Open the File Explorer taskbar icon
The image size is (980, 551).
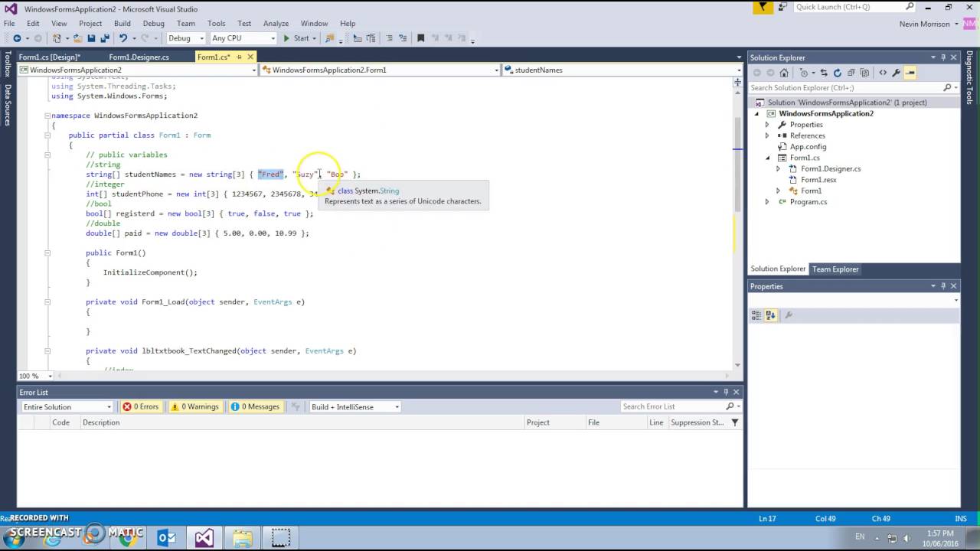(x=243, y=538)
